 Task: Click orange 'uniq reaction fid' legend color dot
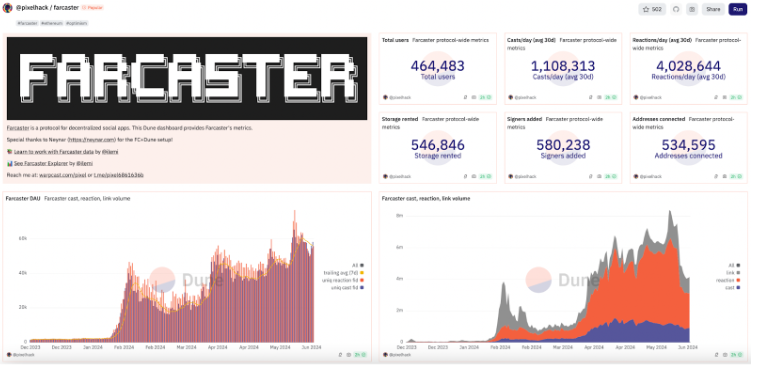tap(362, 280)
